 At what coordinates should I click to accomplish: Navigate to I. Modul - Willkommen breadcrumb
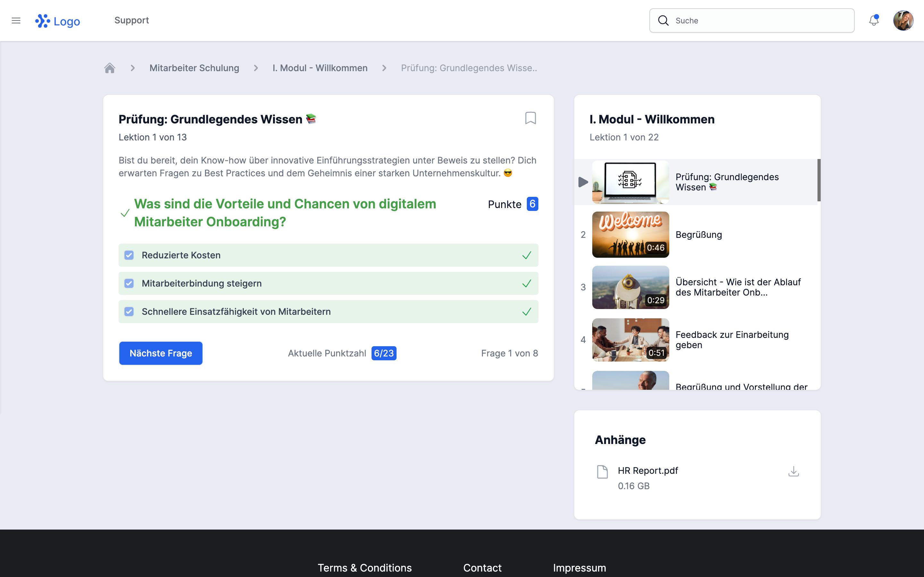click(320, 68)
